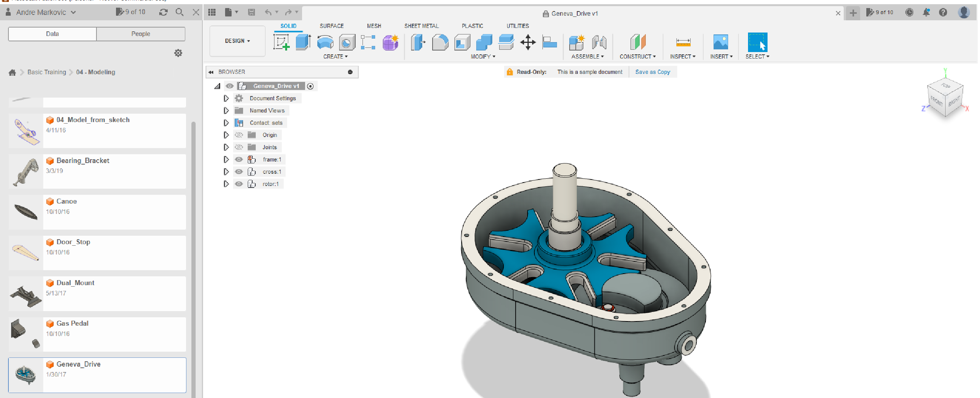
Task: Select the Fillet tool icon
Action: pyautogui.click(x=440, y=42)
